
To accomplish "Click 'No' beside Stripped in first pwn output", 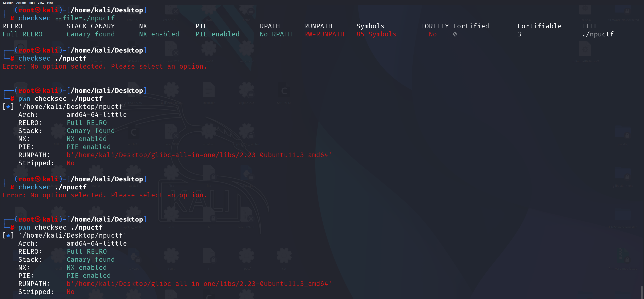I will (70, 163).
